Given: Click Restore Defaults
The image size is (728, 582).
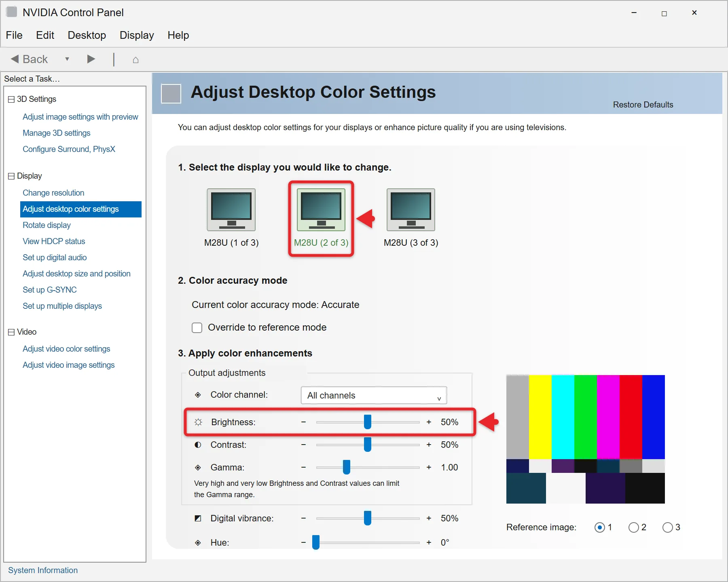Looking at the screenshot, I should coord(643,105).
